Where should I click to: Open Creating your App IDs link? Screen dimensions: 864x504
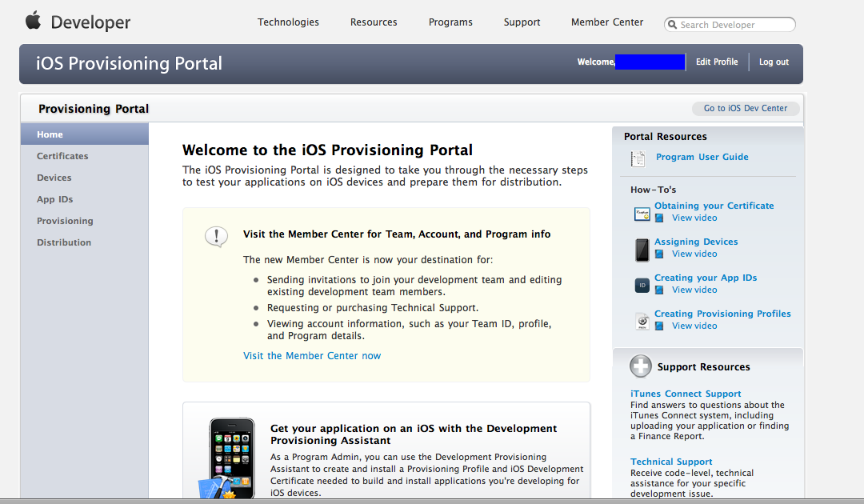coord(706,278)
